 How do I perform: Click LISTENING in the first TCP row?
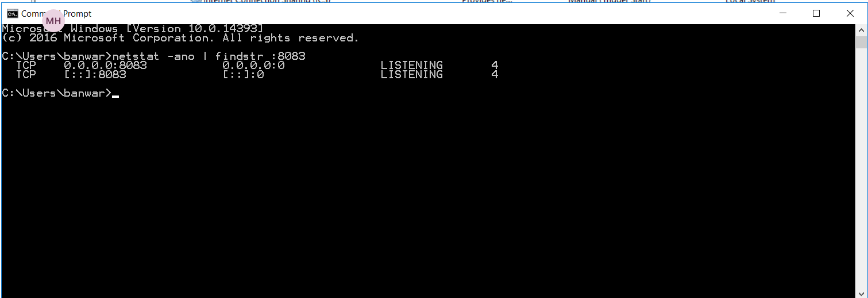[x=412, y=66]
